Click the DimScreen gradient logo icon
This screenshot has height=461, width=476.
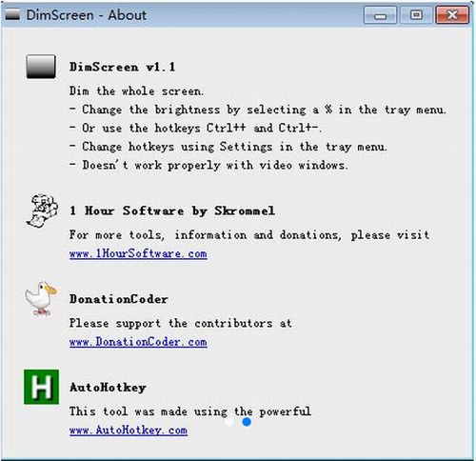click(x=41, y=67)
